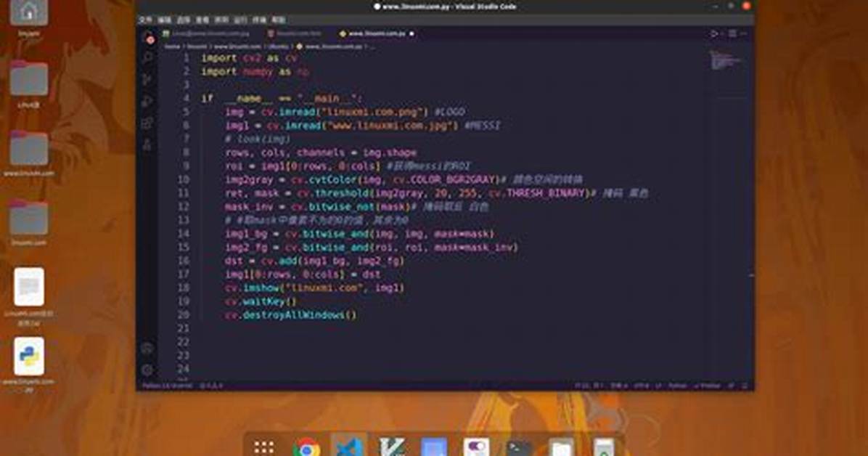Expand the run button dropdown arrow
This screenshot has width=868, height=456.
tap(721, 34)
